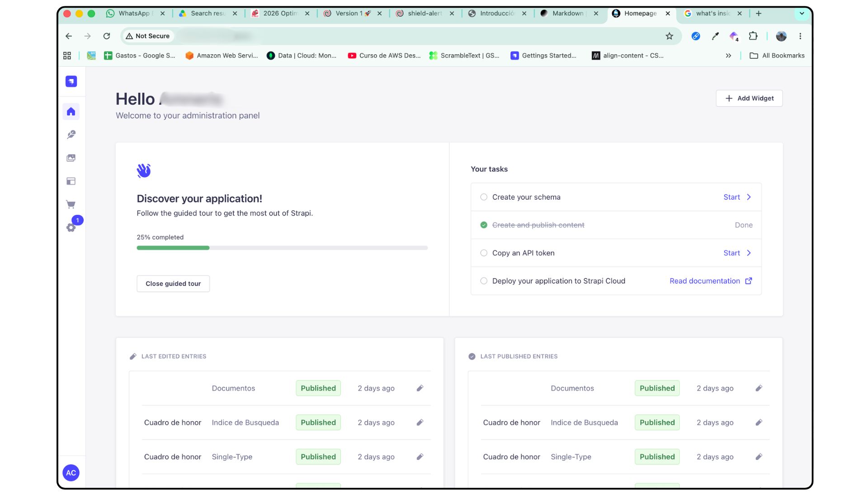
Task: Open chevron beside Copy an API token Start
Action: click(x=749, y=253)
